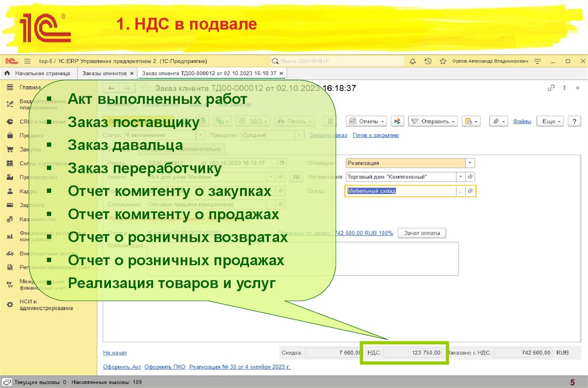Open financial result bar chart sidebar icon

pos(10,236)
